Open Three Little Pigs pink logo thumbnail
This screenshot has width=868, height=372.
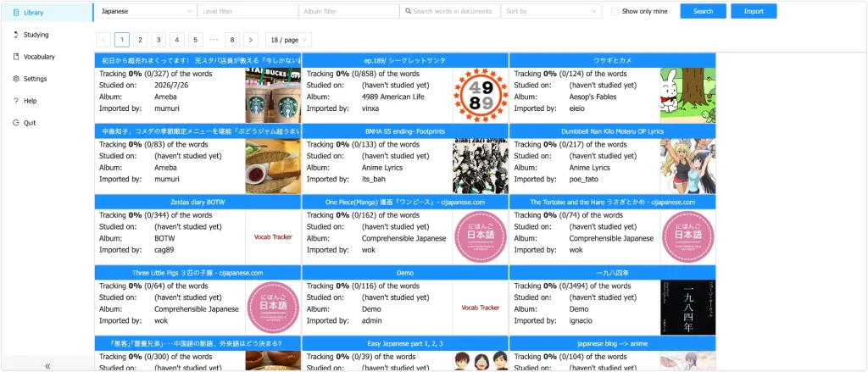click(x=273, y=308)
